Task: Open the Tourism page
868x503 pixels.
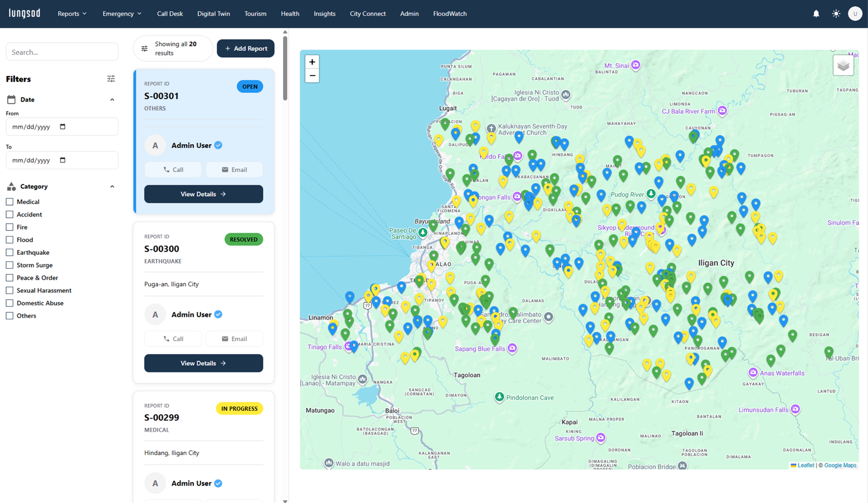Action: [x=255, y=14]
